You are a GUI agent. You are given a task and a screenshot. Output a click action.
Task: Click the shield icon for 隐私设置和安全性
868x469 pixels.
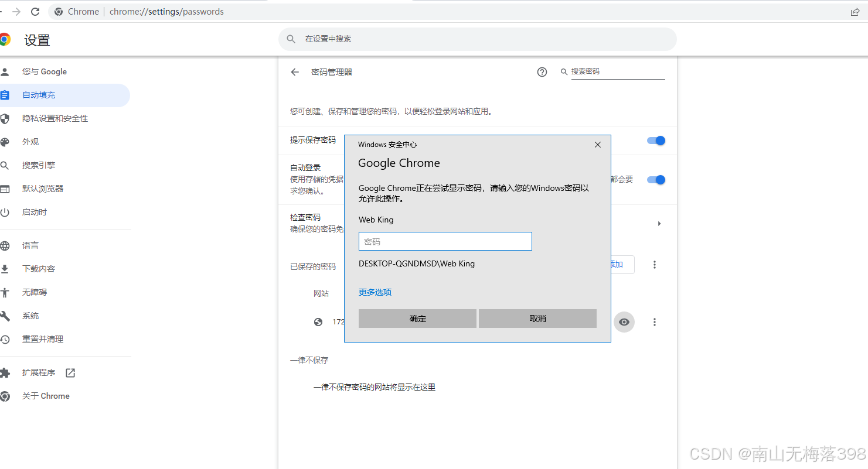click(x=5, y=118)
